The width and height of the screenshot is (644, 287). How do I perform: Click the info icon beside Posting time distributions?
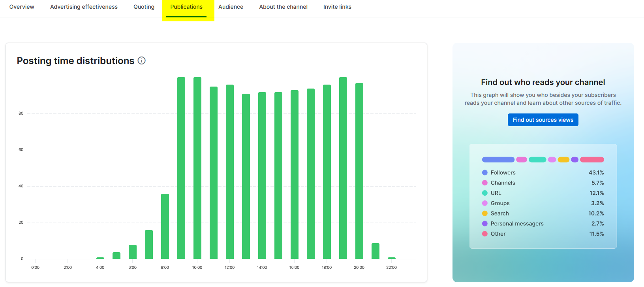(141, 60)
